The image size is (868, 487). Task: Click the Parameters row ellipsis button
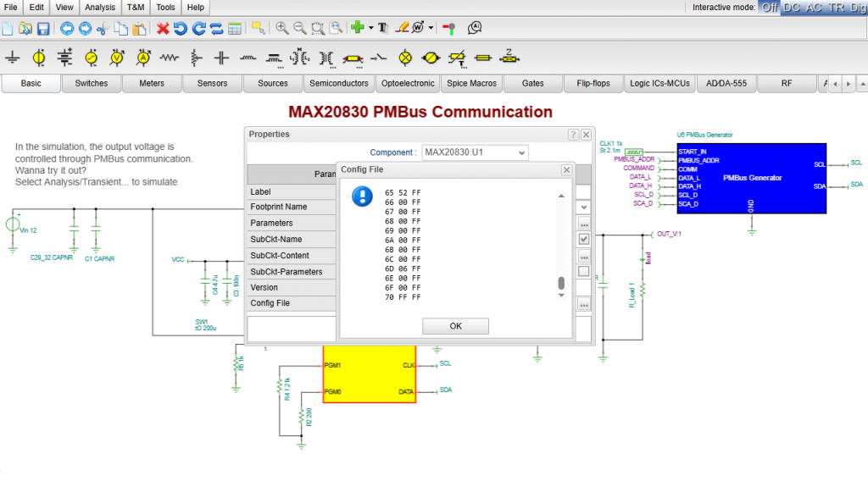(x=584, y=224)
